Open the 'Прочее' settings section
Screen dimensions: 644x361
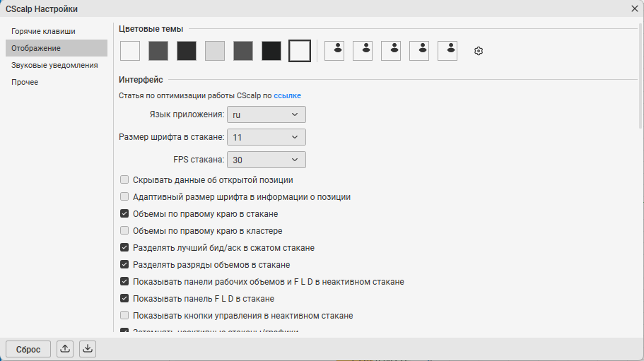pos(25,82)
